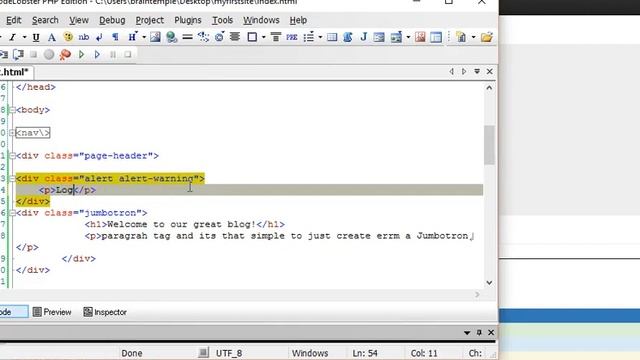Click the center align text icon

[235, 37]
